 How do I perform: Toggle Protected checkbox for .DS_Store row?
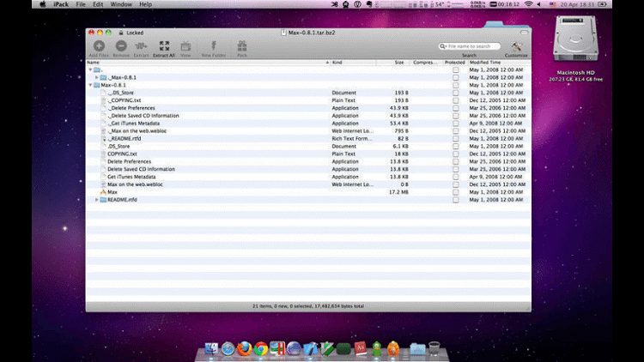pyautogui.click(x=455, y=147)
